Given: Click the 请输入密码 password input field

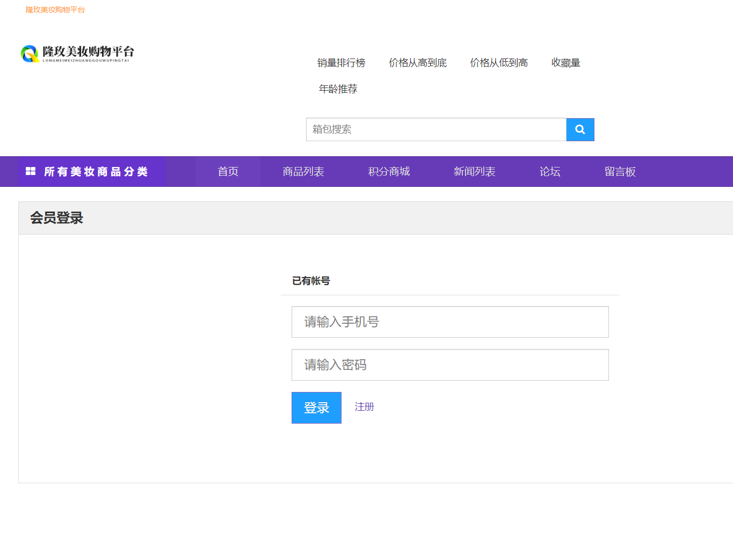Looking at the screenshot, I should click(x=450, y=365).
